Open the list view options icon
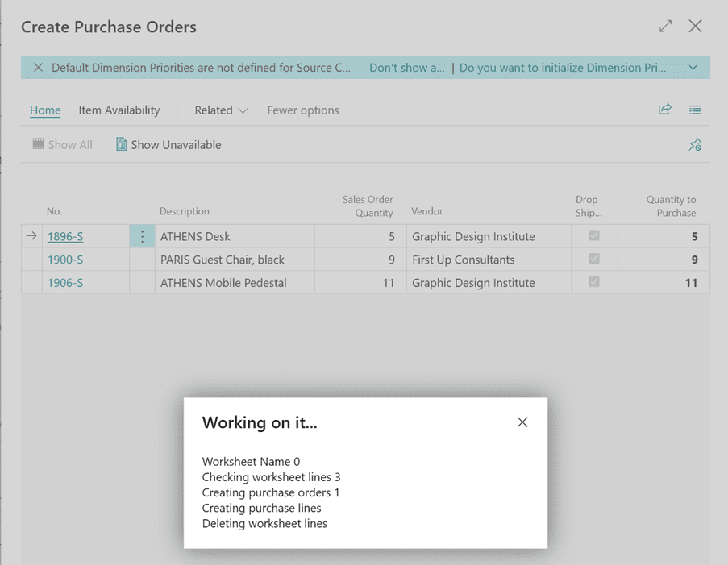Screen dimensions: 728x565 [x=695, y=110]
